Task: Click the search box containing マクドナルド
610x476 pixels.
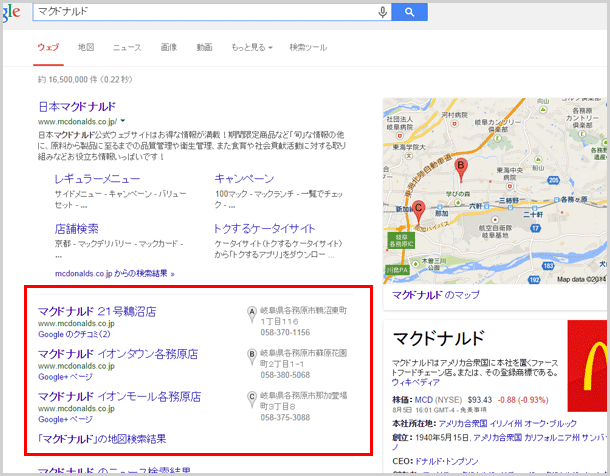Action: [212, 12]
